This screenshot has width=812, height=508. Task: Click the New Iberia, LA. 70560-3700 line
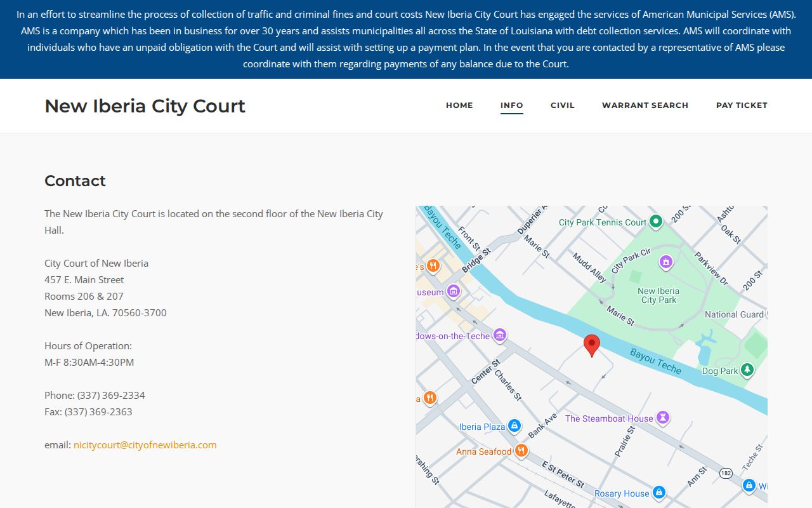point(105,312)
